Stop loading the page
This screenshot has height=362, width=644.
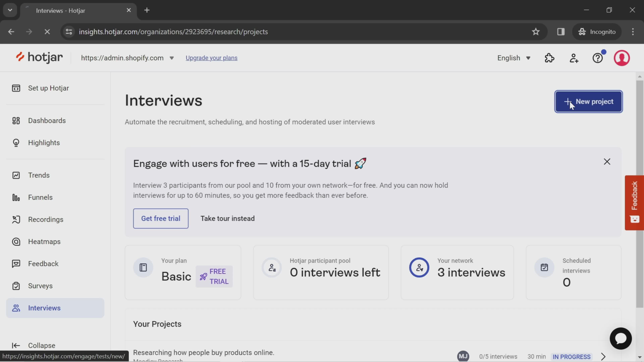pyautogui.click(x=47, y=32)
